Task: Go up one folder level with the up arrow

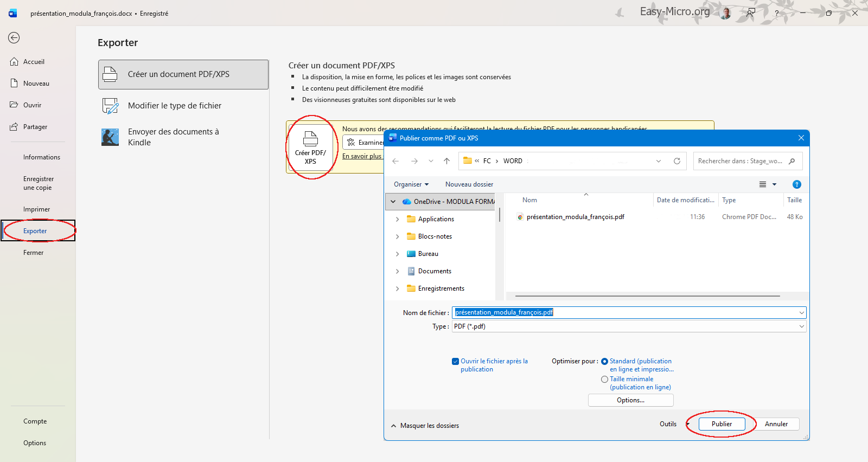Action: click(x=446, y=161)
